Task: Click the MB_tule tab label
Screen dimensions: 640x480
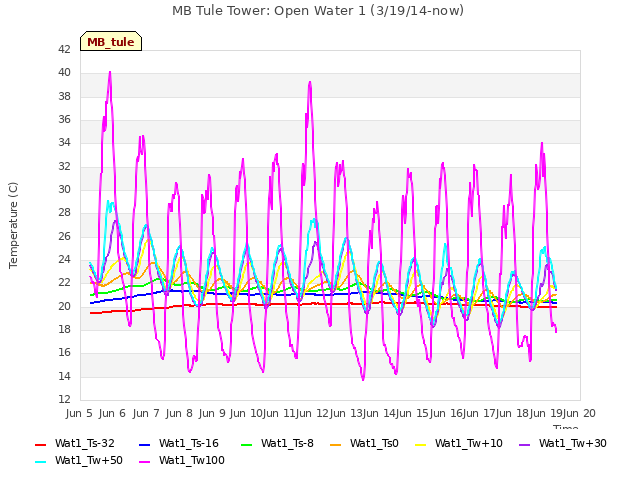Action: pyautogui.click(x=111, y=42)
